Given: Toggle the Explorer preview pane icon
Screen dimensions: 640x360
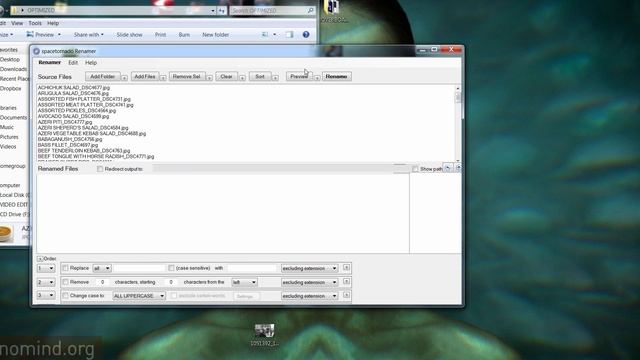Looking at the screenshot, I should 289,35.
